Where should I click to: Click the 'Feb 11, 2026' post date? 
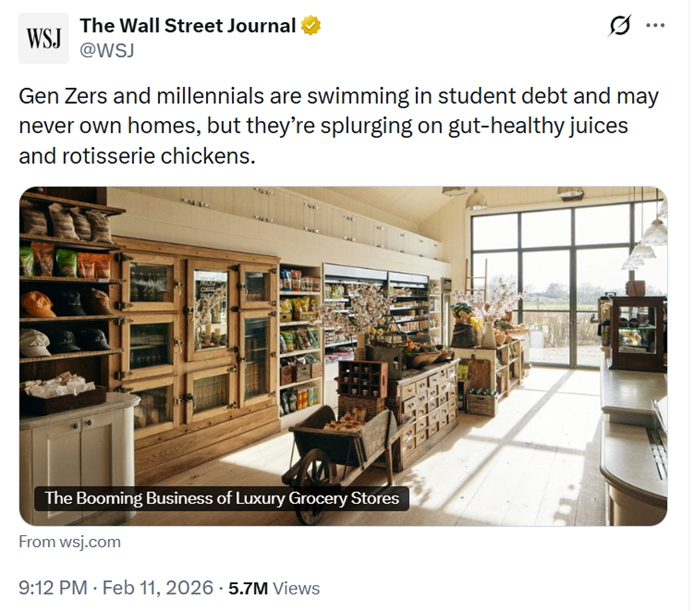(160, 588)
